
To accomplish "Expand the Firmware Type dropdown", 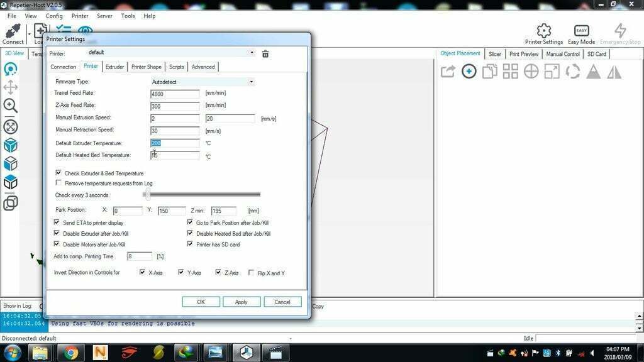I will click(203, 82).
